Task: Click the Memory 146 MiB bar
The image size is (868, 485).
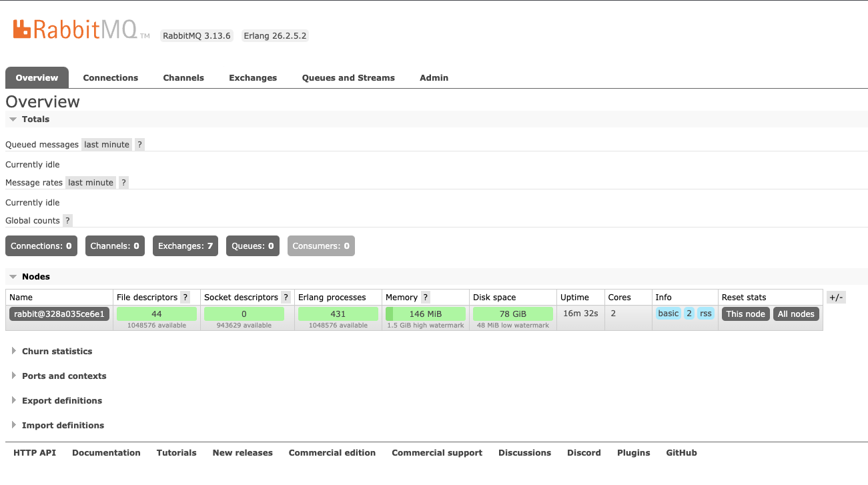Action: (x=426, y=314)
